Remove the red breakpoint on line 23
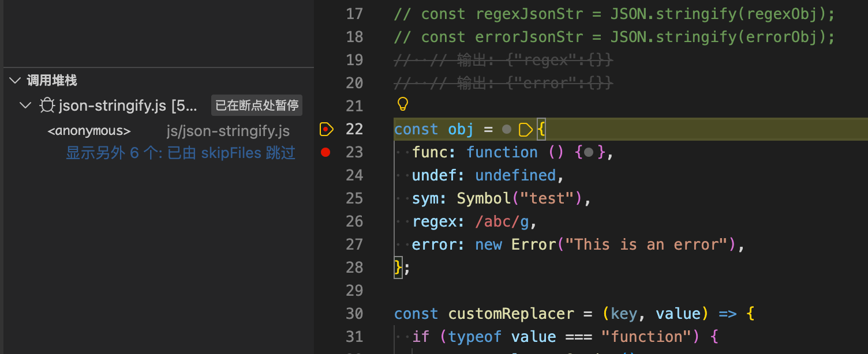868x354 pixels. 325,152
